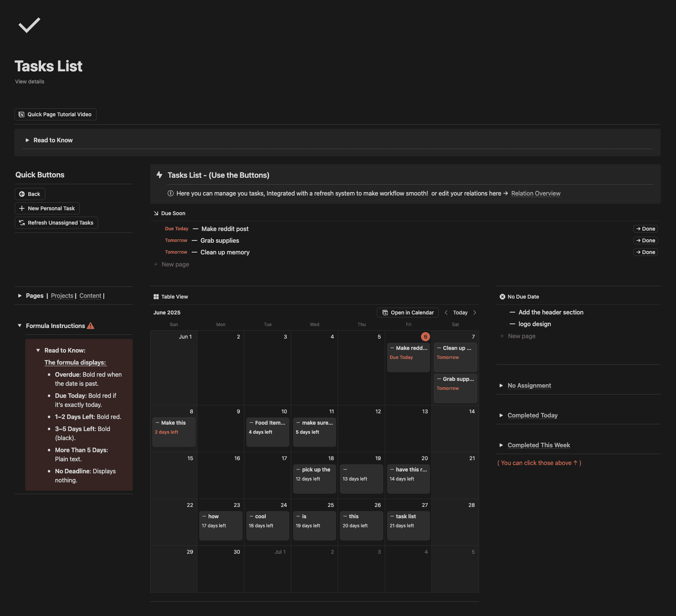
Task: Jump to Today in calendar
Action: [460, 313]
